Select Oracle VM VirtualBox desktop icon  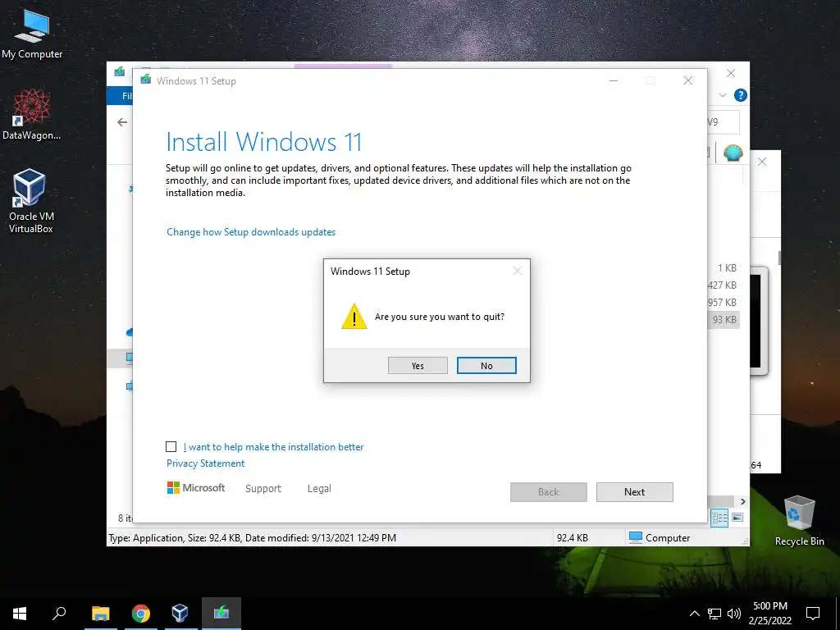point(30,201)
